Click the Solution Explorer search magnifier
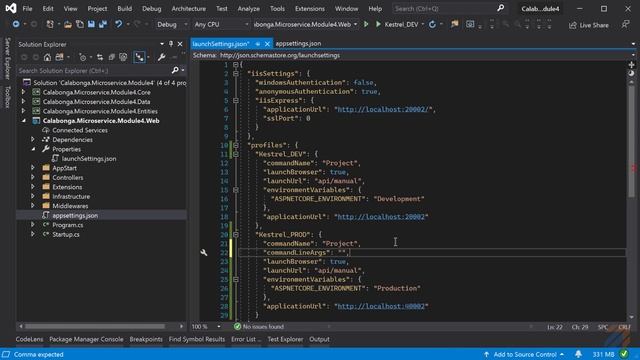The height and width of the screenshot is (360, 640). tap(175, 70)
